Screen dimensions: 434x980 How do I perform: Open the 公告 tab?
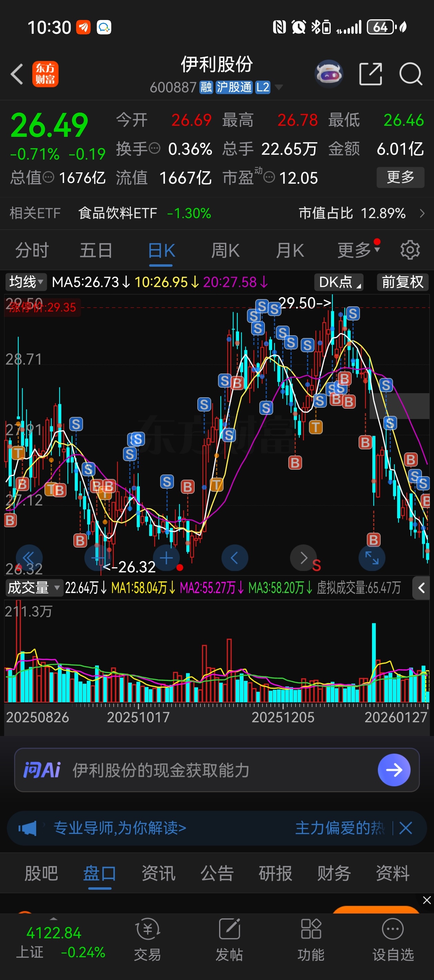tap(217, 873)
